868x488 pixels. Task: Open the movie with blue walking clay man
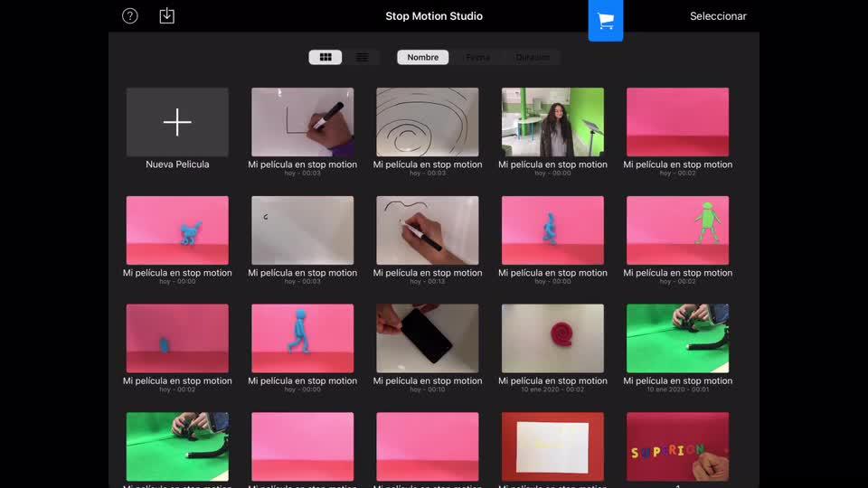coord(302,338)
